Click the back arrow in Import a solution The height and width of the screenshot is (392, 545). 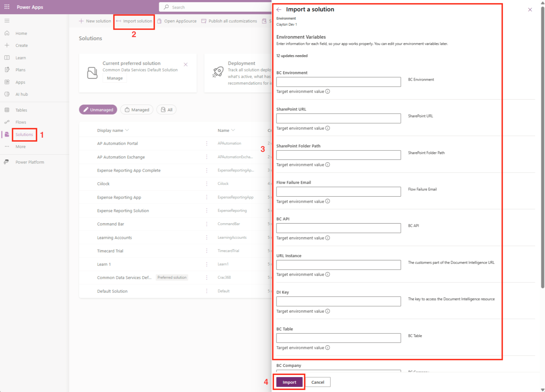click(x=279, y=10)
